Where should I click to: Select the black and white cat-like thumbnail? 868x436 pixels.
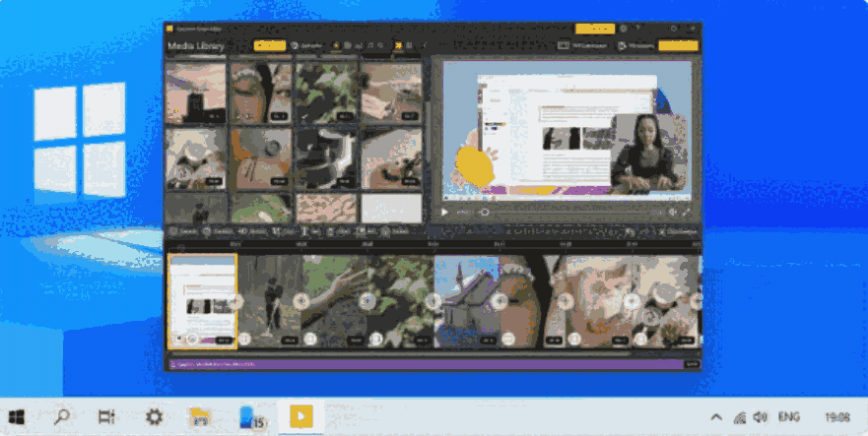(326, 158)
